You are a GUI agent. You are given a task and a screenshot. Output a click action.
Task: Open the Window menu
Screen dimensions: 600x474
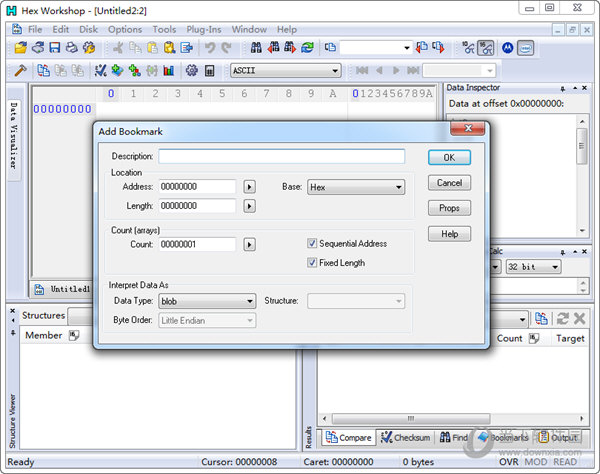pos(249,29)
